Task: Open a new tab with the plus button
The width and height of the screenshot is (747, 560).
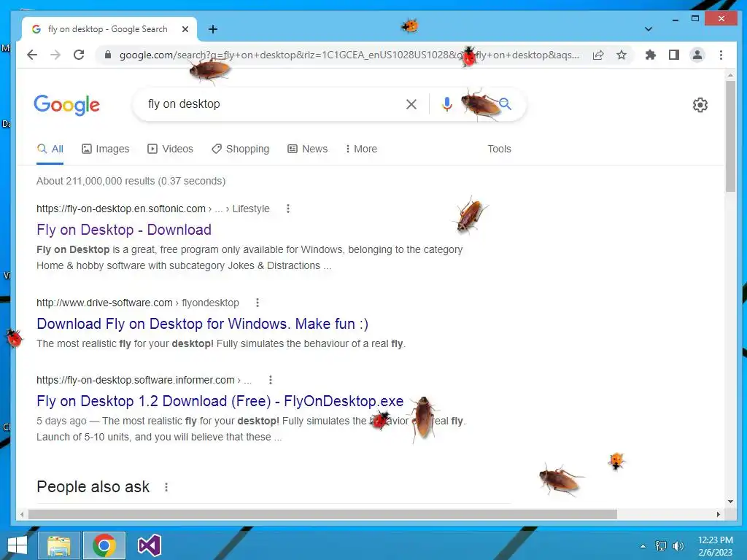Action: click(x=213, y=29)
